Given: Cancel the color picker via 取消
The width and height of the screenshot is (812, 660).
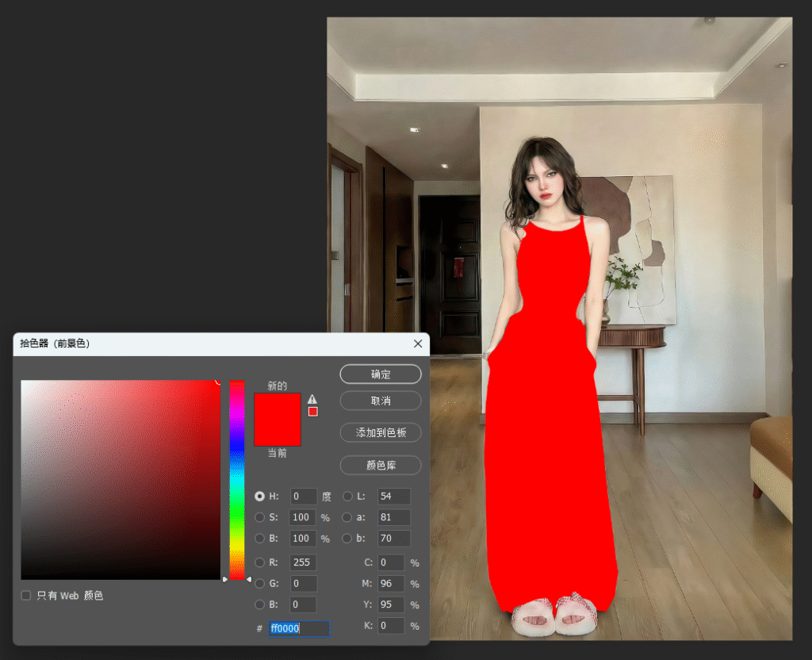Looking at the screenshot, I should pos(380,401).
